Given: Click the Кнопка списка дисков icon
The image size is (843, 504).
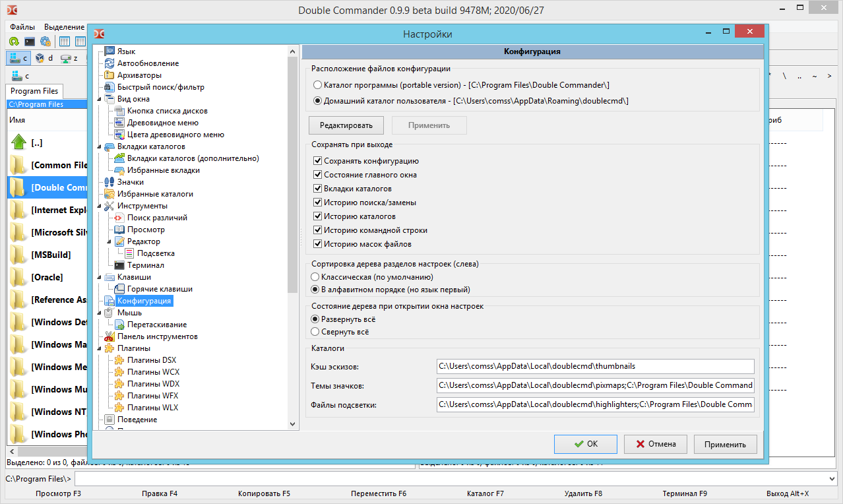Looking at the screenshot, I should (x=119, y=111).
